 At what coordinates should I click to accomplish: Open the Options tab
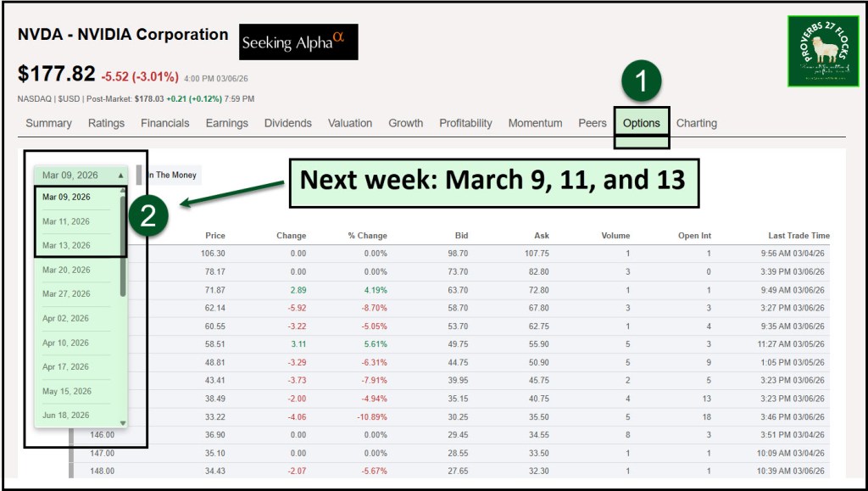pos(641,123)
